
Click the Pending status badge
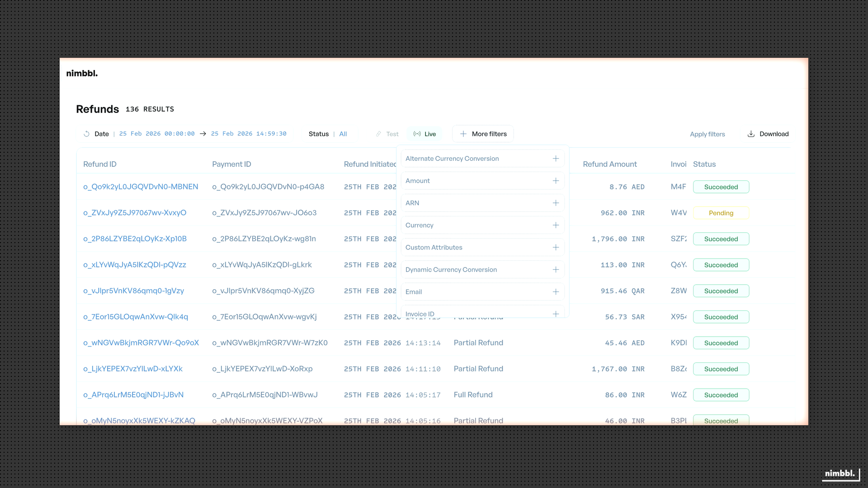coord(721,213)
